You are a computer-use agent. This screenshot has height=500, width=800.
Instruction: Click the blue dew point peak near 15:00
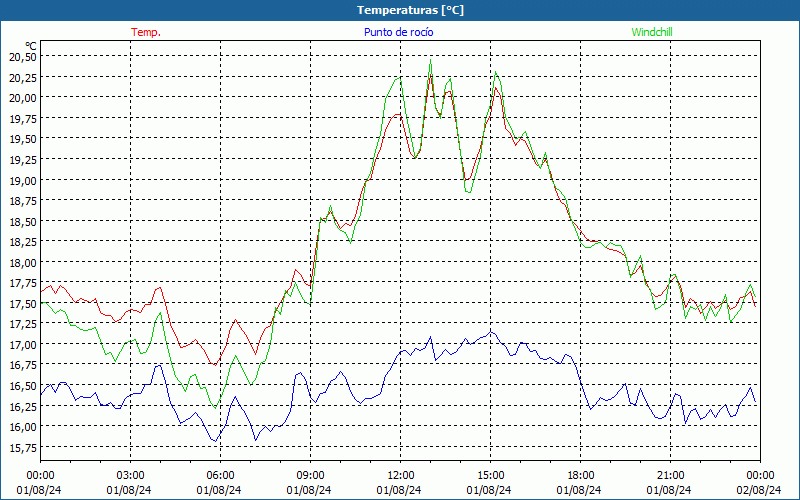click(490, 332)
